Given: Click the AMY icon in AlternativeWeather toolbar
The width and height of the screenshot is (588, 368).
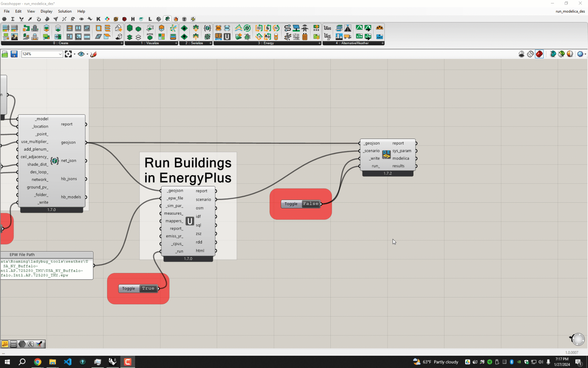Looking at the screenshot, I should (x=379, y=37).
